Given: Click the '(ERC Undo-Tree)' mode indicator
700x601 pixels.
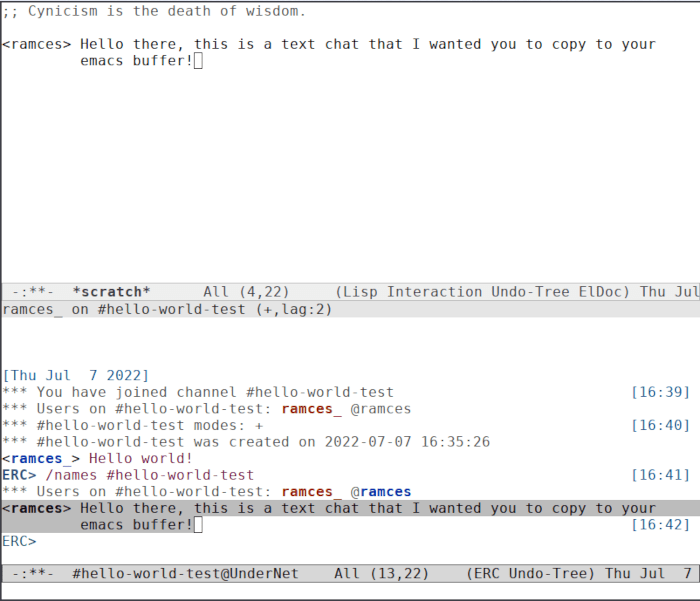Looking at the screenshot, I should click(x=530, y=573).
